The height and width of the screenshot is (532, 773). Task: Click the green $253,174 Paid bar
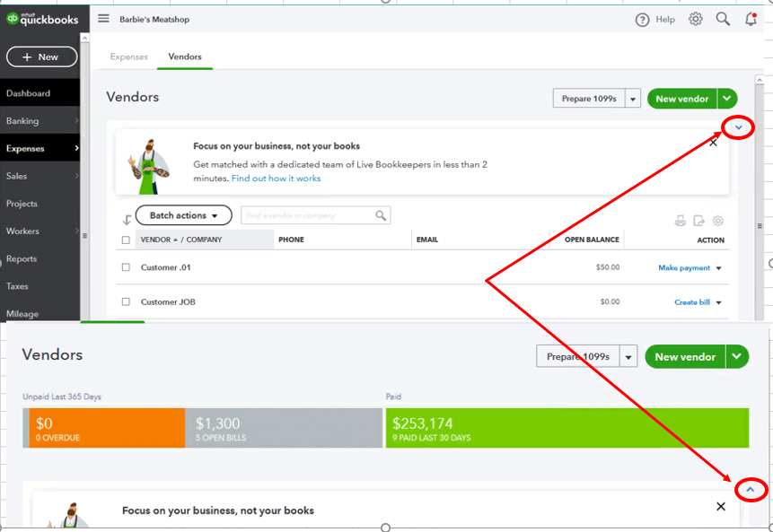[567, 428]
